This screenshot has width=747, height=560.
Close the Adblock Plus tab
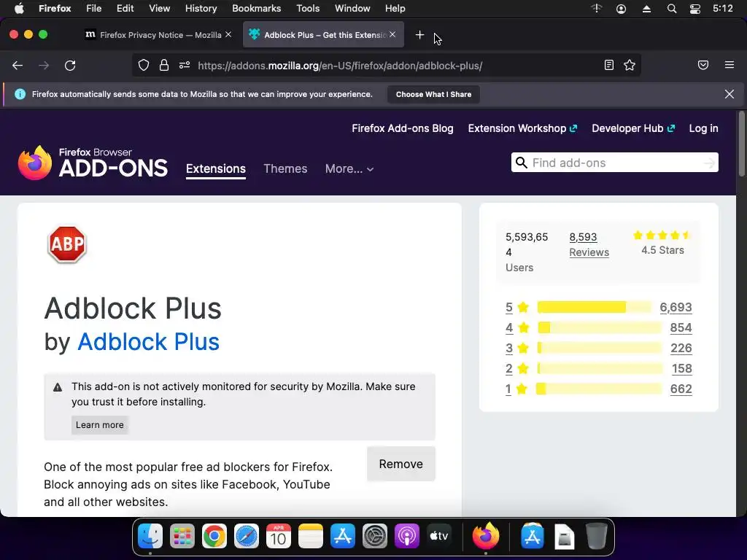tap(392, 34)
